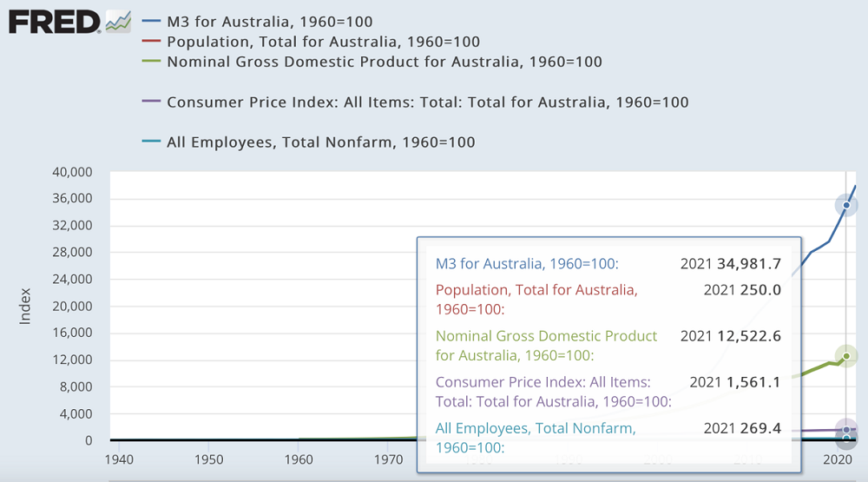The width and height of the screenshot is (868, 482).
Task: Select All Employees, Total Nonfarm legend title
Action: point(320,142)
